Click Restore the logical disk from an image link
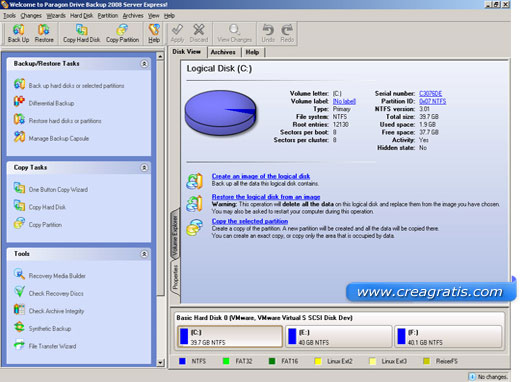Screen dimensions: 530x382 [x=266, y=197]
